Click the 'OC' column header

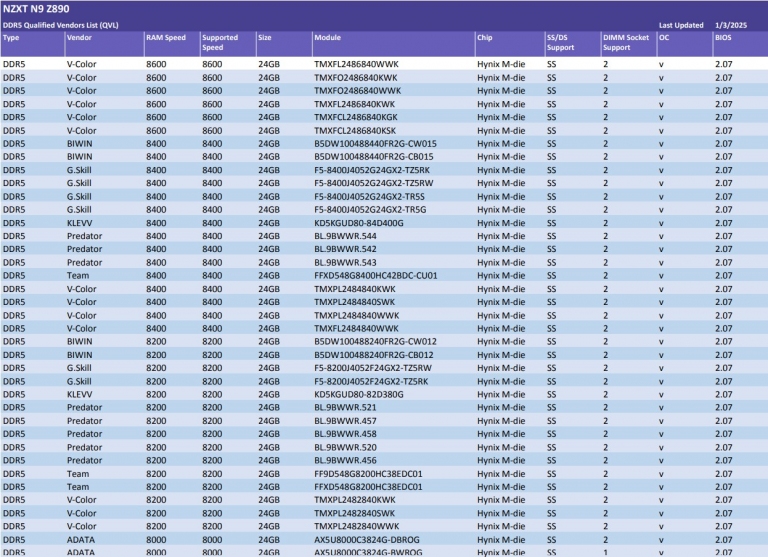pos(664,38)
